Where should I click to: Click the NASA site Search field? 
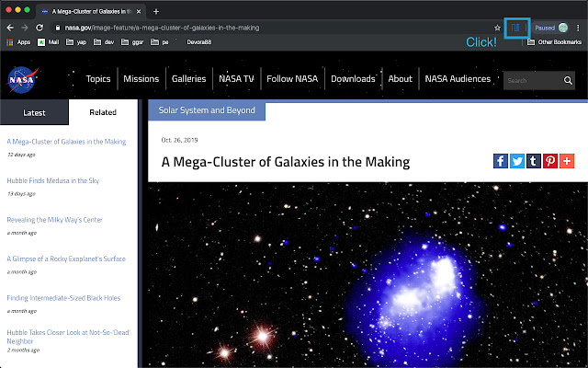click(533, 80)
